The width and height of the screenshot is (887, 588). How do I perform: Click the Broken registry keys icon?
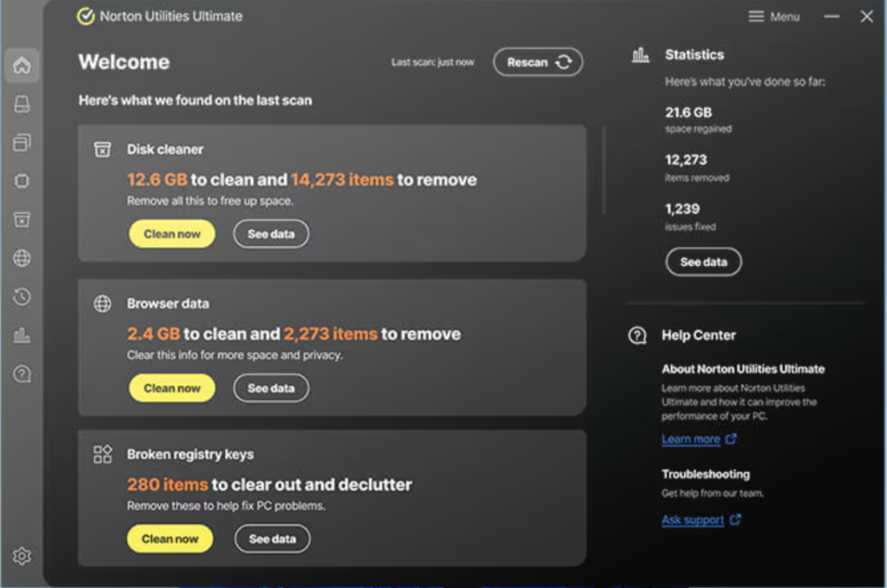pos(102,453)
